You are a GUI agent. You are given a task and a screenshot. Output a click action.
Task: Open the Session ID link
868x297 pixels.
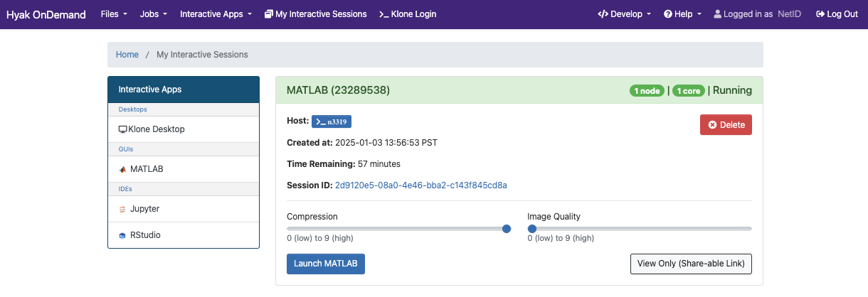coord(421,185)
